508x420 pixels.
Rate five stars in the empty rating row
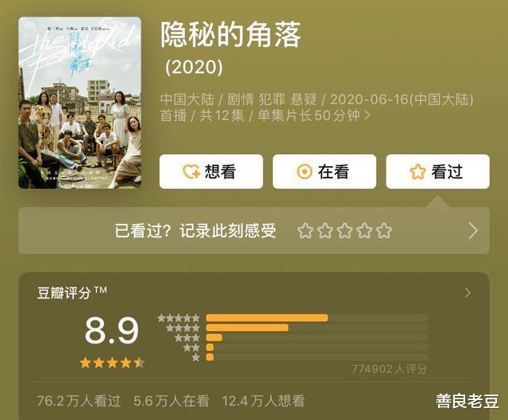[x=384, y=231]
